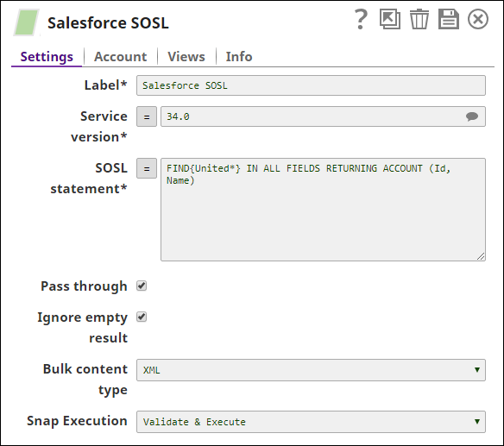Close the Salesforce SOSL dialog
This screenshot has height=446, width=504.
[x=478, y=19]
